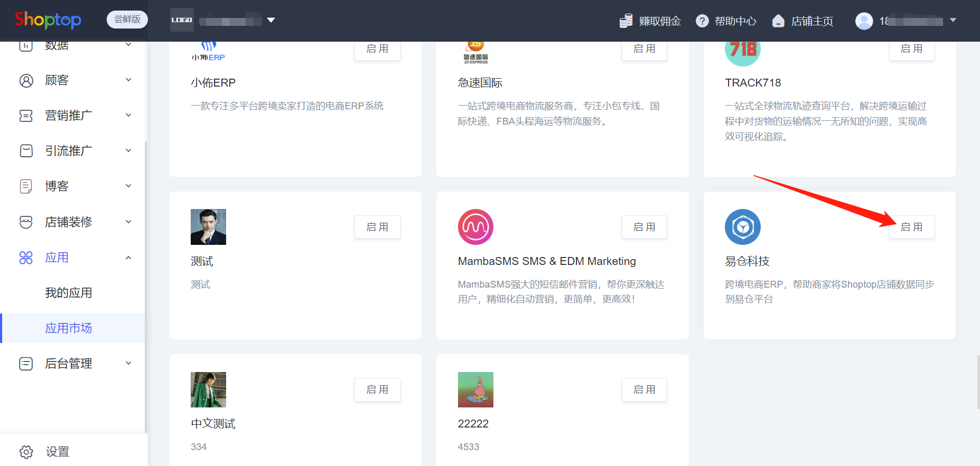980x466 pixels.
Task: Click the store LOGO thumbnail
Action: point(182,20)
